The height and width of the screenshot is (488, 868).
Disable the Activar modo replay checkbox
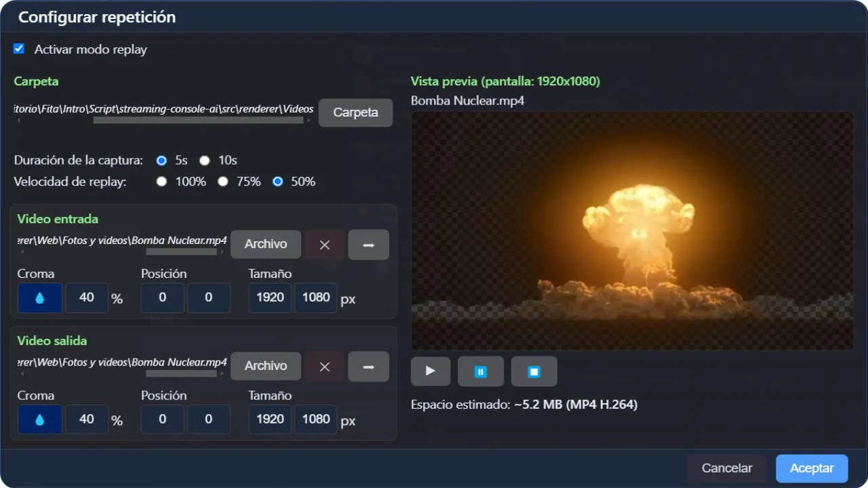point(18,48)
